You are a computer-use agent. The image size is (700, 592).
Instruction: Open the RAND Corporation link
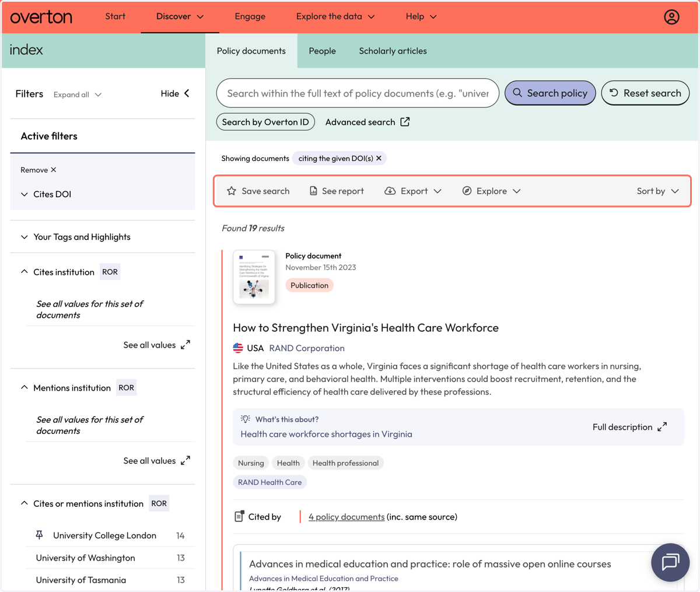pos(307,348)
